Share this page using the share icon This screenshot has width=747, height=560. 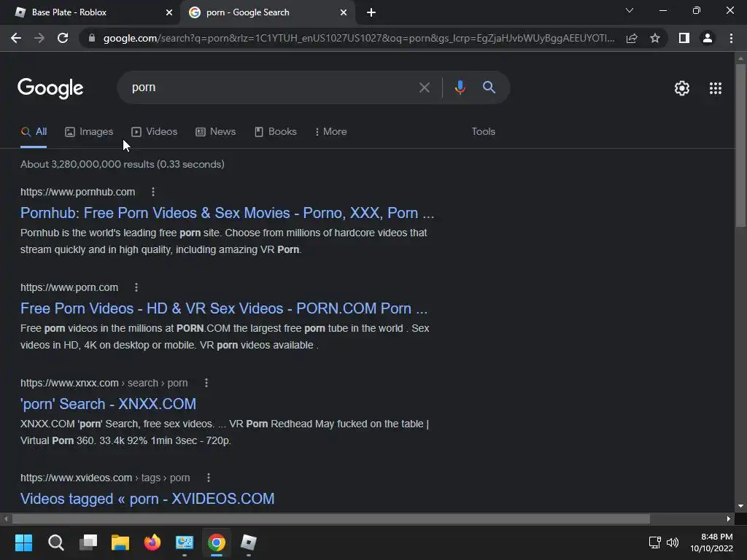point(632,38)
